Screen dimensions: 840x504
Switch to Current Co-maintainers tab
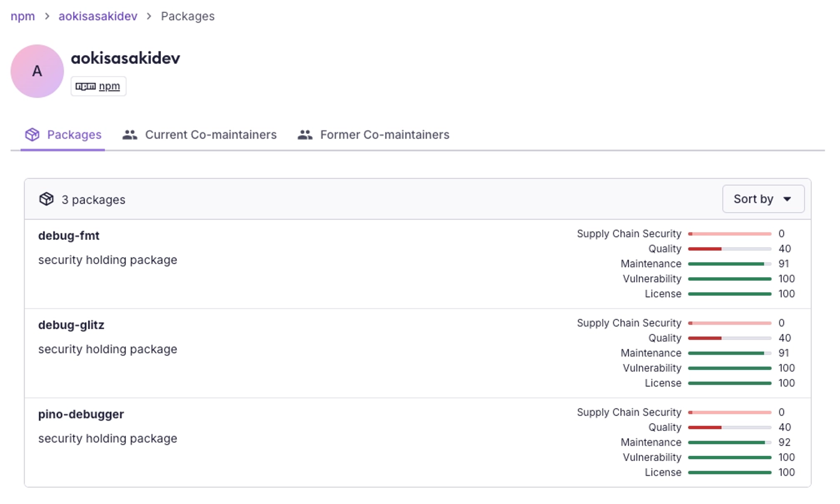click(x=211, y=135)
